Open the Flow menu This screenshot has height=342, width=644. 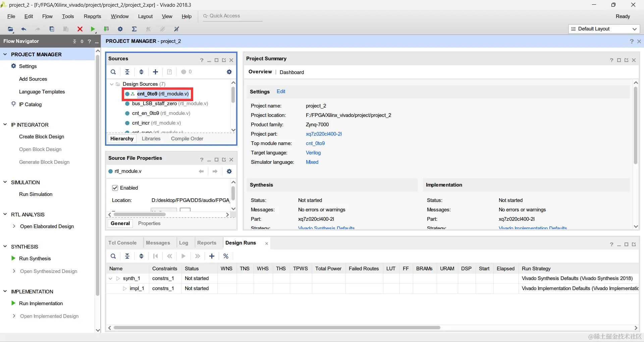point(47,16)
